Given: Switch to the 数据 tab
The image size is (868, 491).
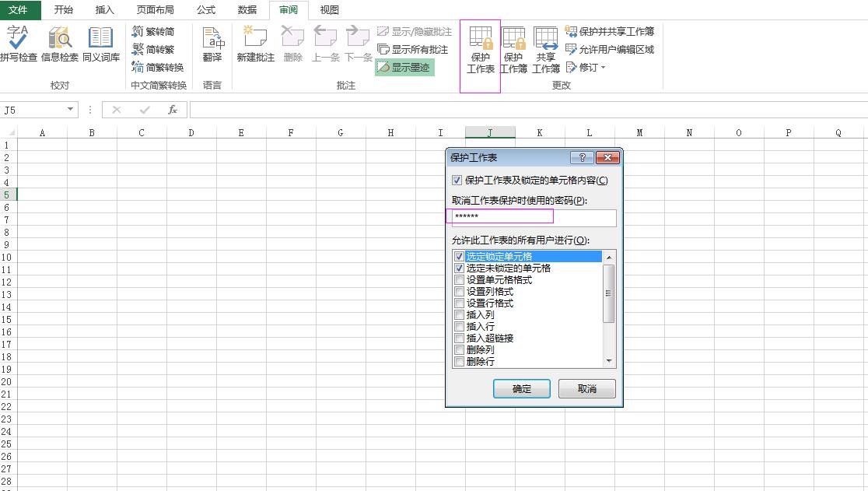Looking at the screenshot, I should 247,10.
